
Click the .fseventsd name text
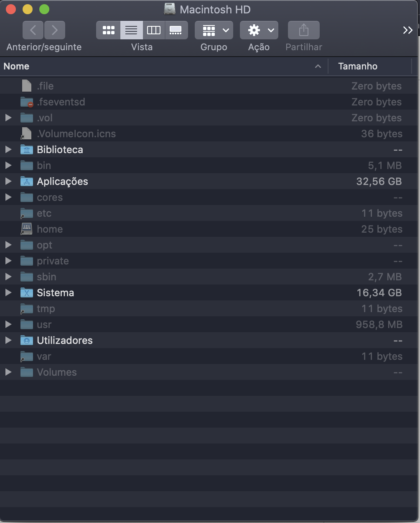point(61,102)
